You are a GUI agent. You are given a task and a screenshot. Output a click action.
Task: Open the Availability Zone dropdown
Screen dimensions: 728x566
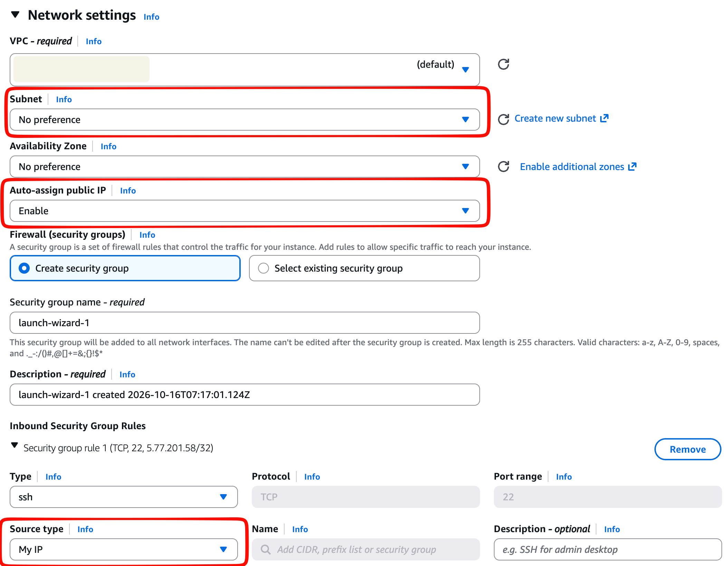(245, 167)
